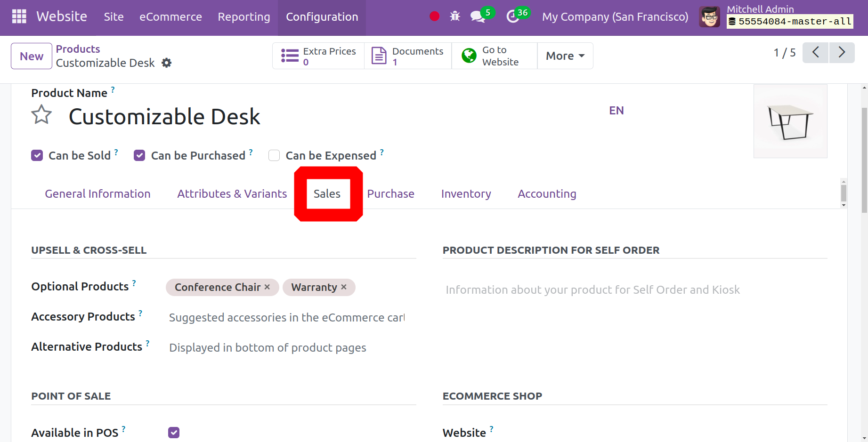Open the eCommerce menu
The image size is (868, 442).
pyautogui.click(x=170, y=17)
